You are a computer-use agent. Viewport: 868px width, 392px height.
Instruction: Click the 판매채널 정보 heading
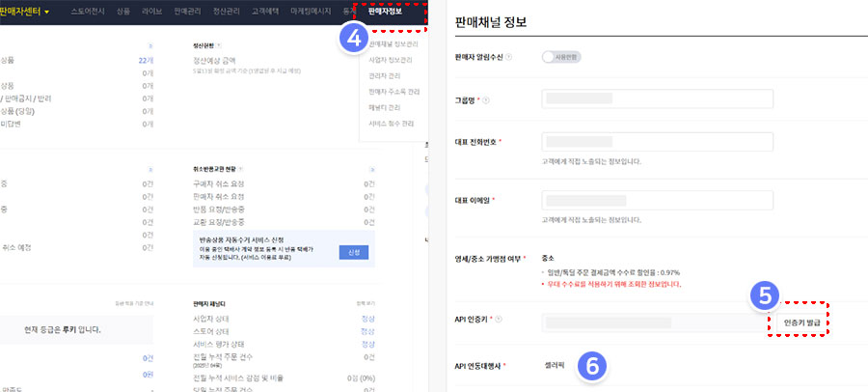click(x=491, y=23)
